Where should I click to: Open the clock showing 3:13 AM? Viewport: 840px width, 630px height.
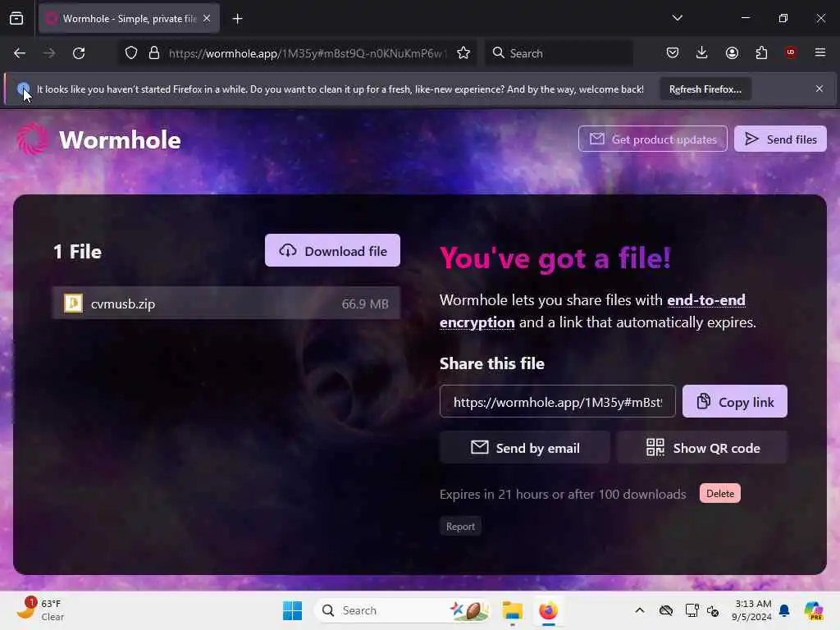click(x=752, y=610)
